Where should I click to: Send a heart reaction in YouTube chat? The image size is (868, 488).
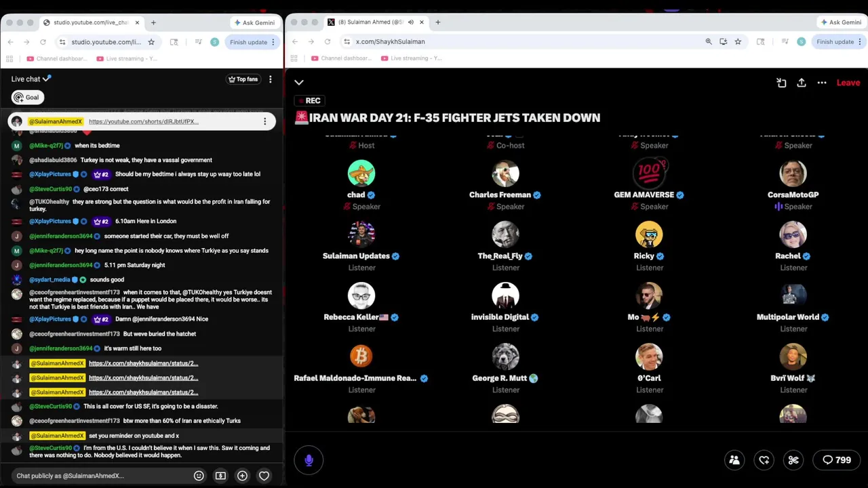(264, 476)
